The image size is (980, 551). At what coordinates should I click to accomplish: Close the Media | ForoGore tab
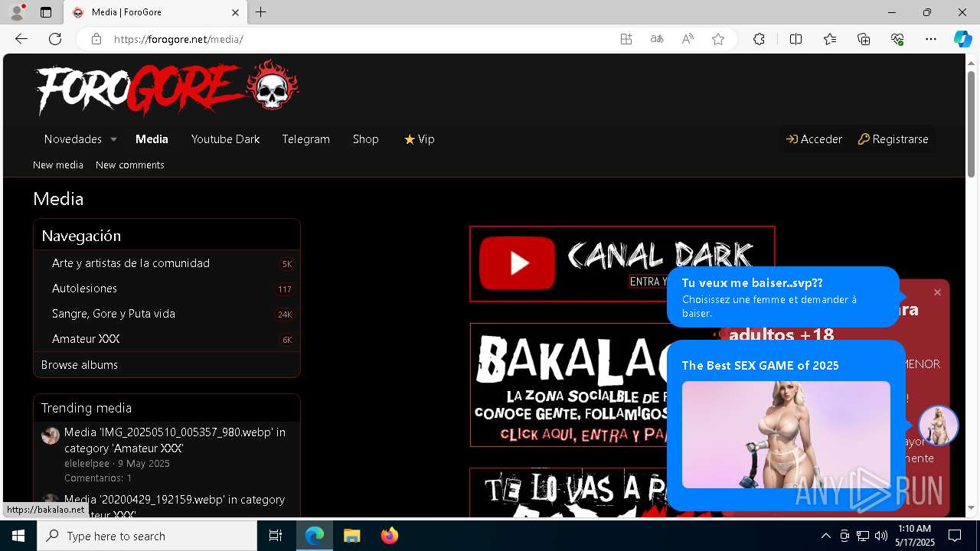coord(236,12)
